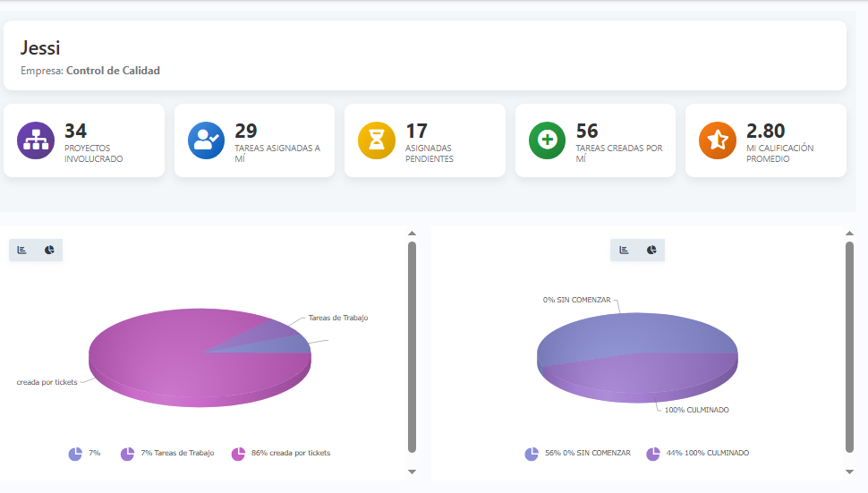The image size is (868, 493).
Task: Click the left chart's vertical scrollbar thumb
Action: [412, 347]
